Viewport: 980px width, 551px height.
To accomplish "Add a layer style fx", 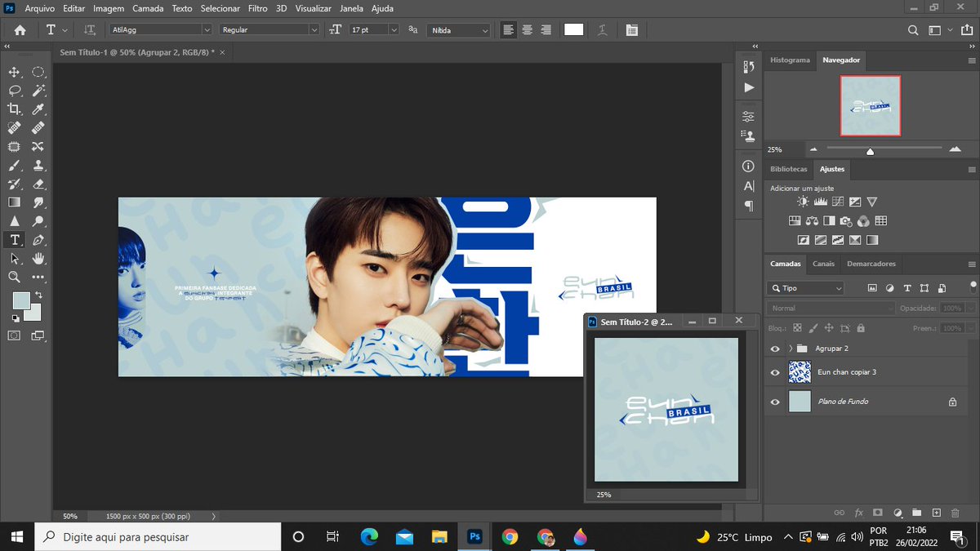I will click(x=859, y=513).
